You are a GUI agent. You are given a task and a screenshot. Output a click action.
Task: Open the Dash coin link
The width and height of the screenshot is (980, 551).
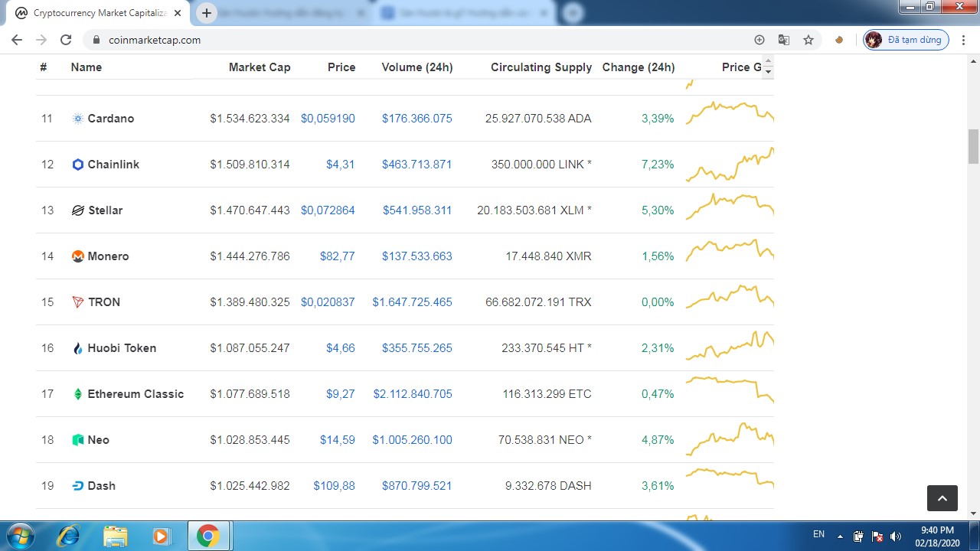click(x=101, y=486)
